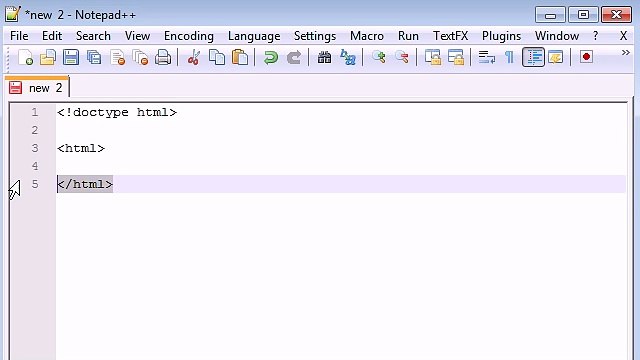Viewport: 640px width, 360px height.
Task: Toggle word wrap toolbar icon
Action: tap(487, 57)
